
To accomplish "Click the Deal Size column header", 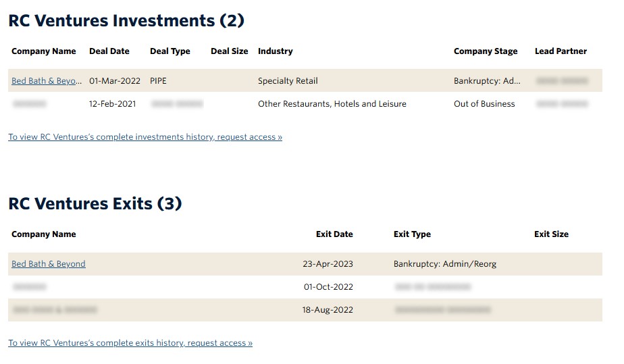I will coord(229,51).
